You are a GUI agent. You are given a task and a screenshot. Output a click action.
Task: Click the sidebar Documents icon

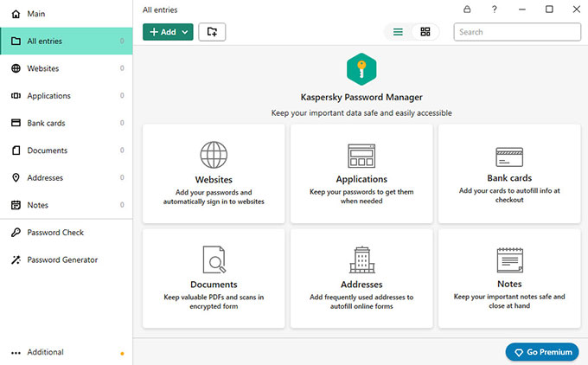pos(16,150)
